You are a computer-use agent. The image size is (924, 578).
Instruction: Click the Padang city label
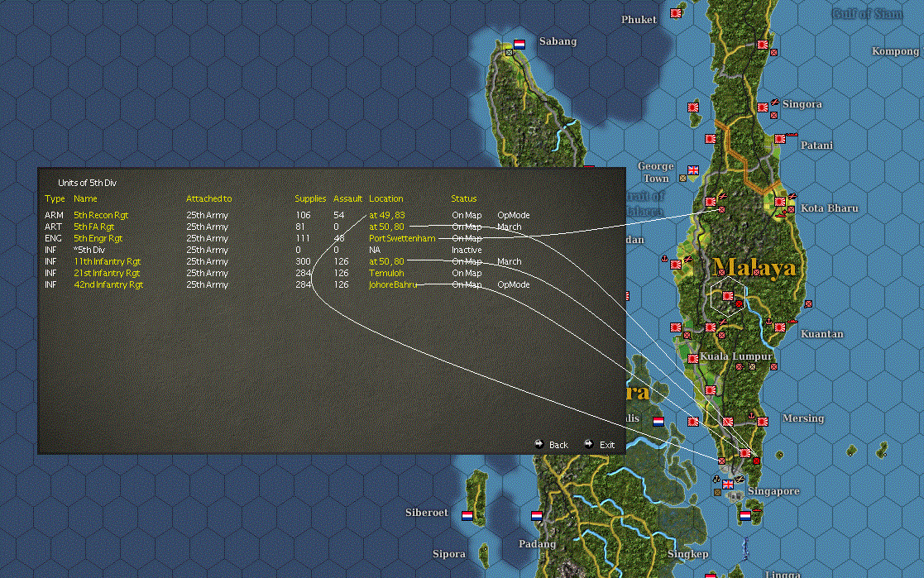point(537,544)
